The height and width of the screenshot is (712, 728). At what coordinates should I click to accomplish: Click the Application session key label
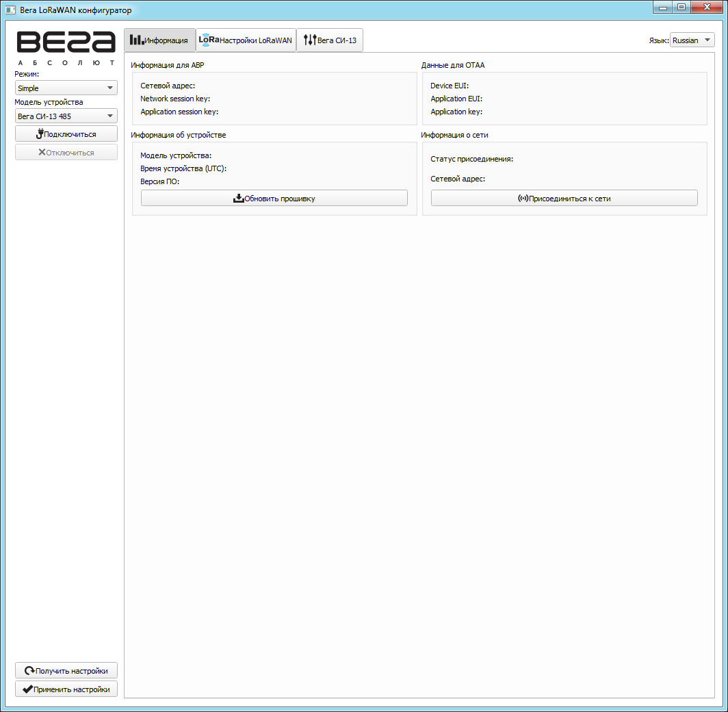[179, 112]
